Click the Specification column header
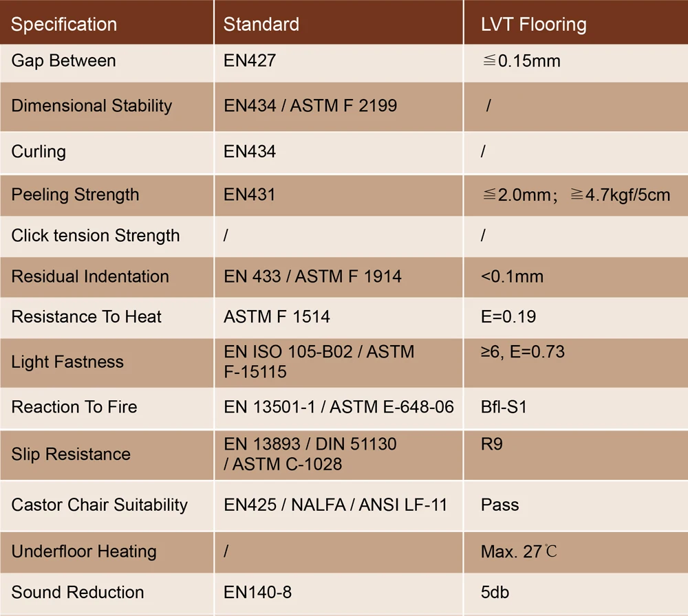Viewport: 688px width, 616px height. [x=64, y=25]
